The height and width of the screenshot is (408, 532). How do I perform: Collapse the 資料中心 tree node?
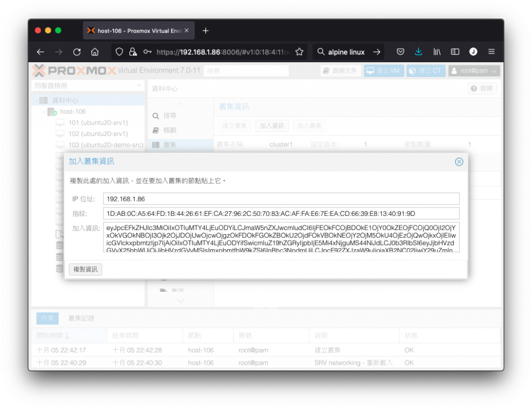coord(36,100)
